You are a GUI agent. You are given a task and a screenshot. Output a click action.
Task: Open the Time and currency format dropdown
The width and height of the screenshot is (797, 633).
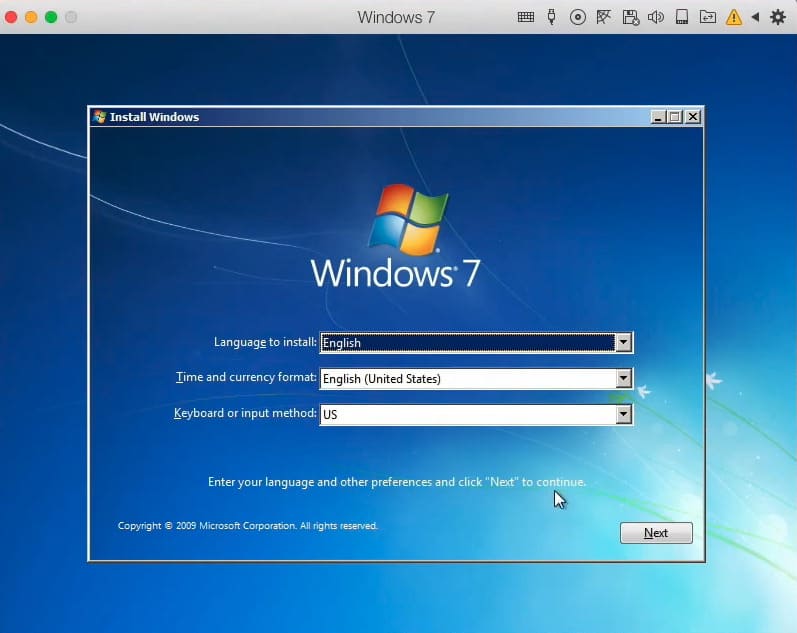623,379
